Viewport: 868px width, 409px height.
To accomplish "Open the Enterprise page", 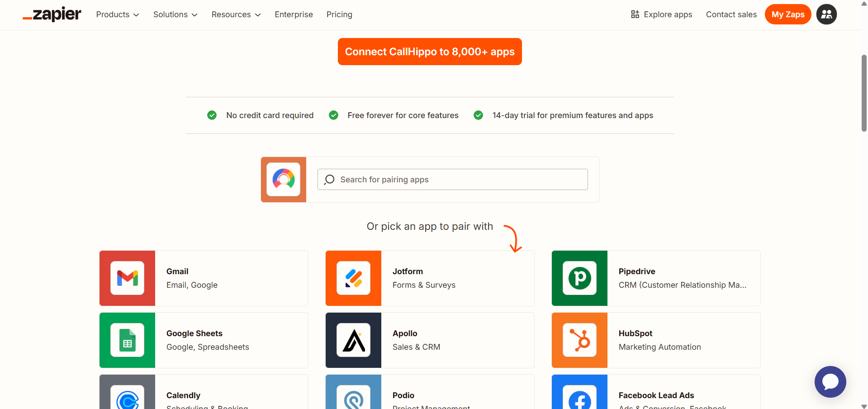I will pyautogui.click(x=294, y=14).
